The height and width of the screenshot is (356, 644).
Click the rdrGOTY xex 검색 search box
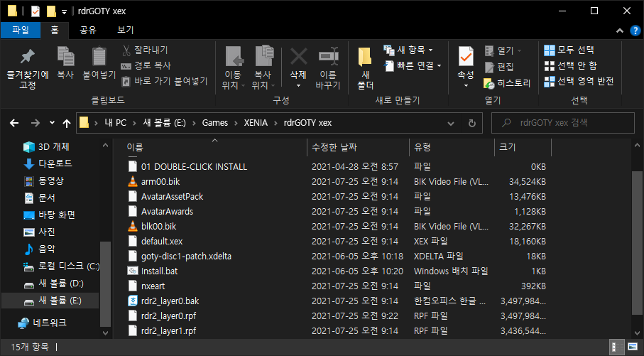coord(562,123)
